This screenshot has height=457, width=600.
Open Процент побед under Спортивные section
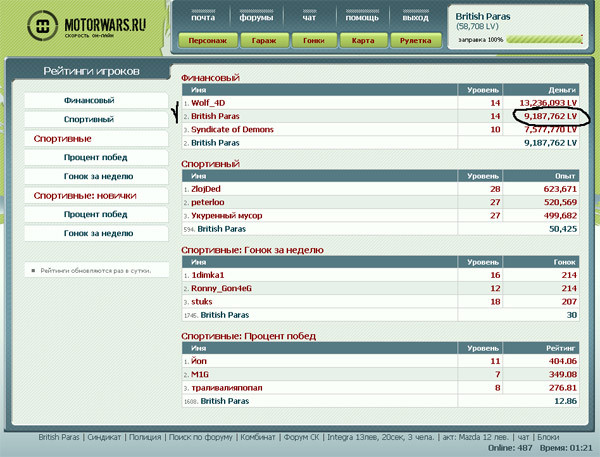[x=96, y=157]
